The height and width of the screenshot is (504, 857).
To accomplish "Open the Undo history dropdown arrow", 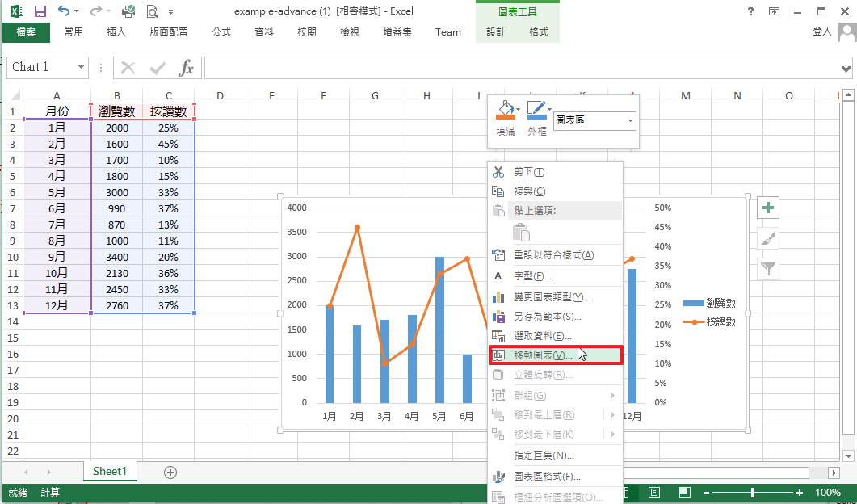I will [77, 11].
